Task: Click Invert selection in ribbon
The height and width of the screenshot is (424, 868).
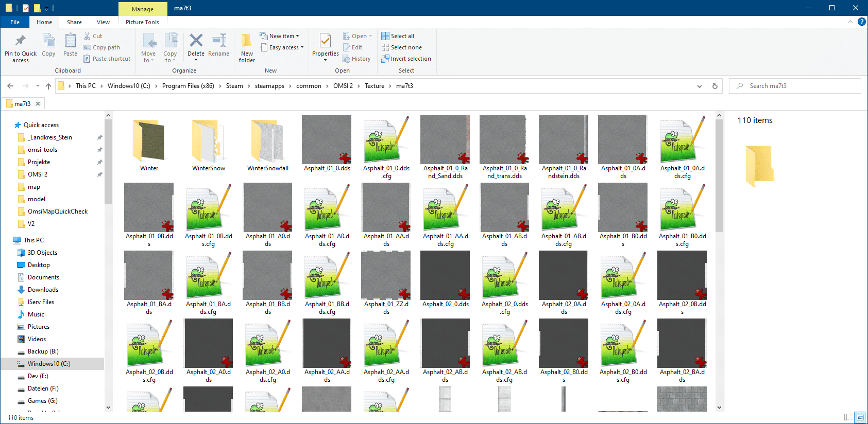Action: 406,59
